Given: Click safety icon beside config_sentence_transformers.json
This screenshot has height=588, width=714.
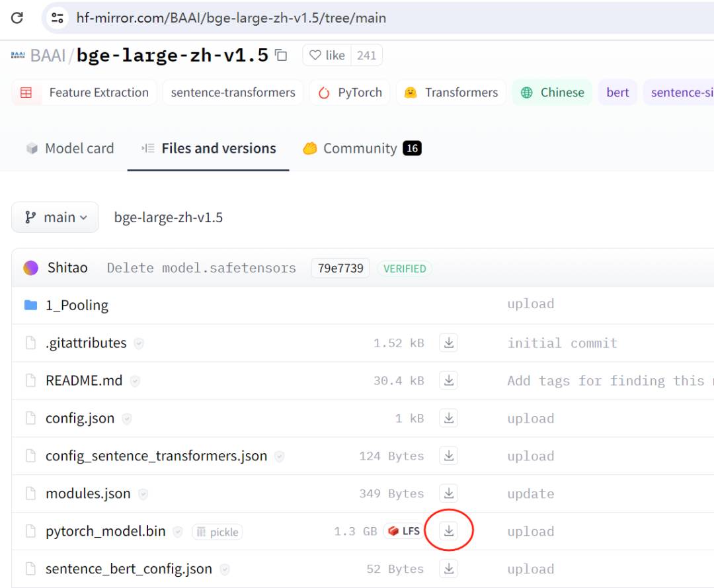Looking at the screenshot, I should pos(280,456).
